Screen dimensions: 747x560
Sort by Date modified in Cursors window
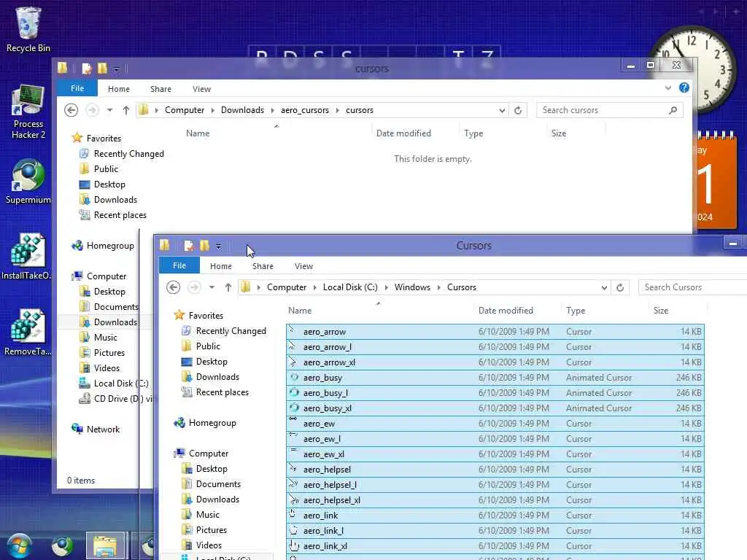[x=506, y=311]
